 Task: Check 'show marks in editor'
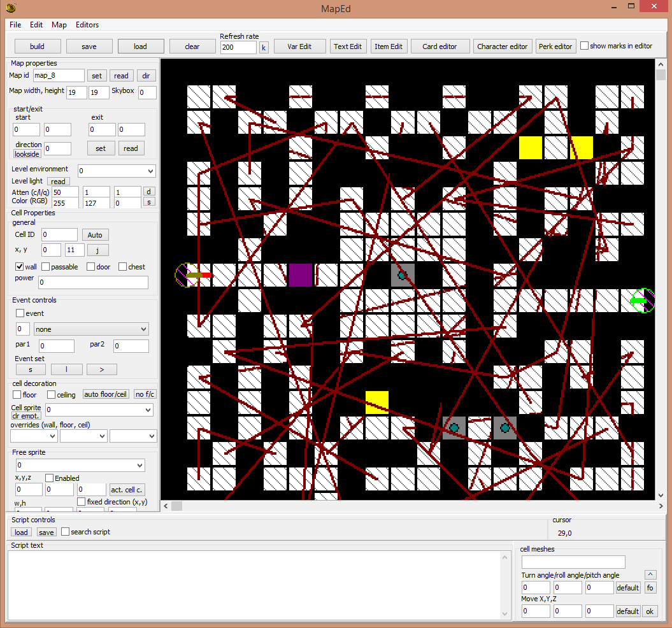point(584,45)
